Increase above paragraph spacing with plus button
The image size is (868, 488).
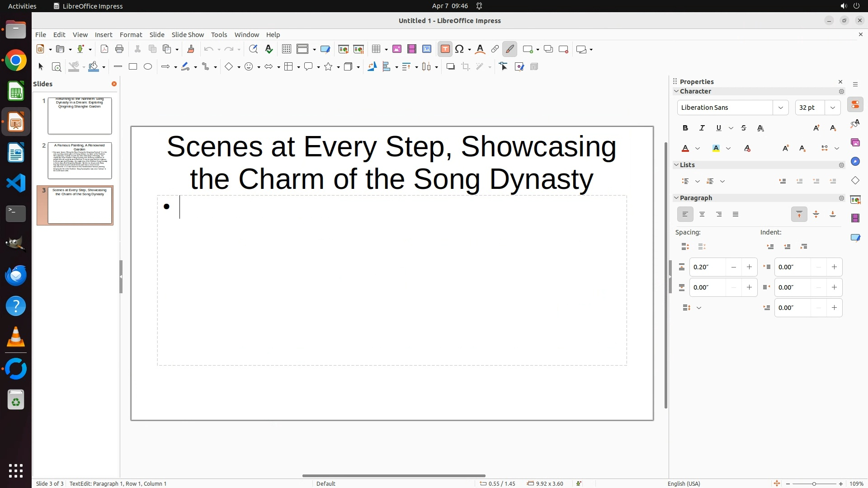pos(749,267)
